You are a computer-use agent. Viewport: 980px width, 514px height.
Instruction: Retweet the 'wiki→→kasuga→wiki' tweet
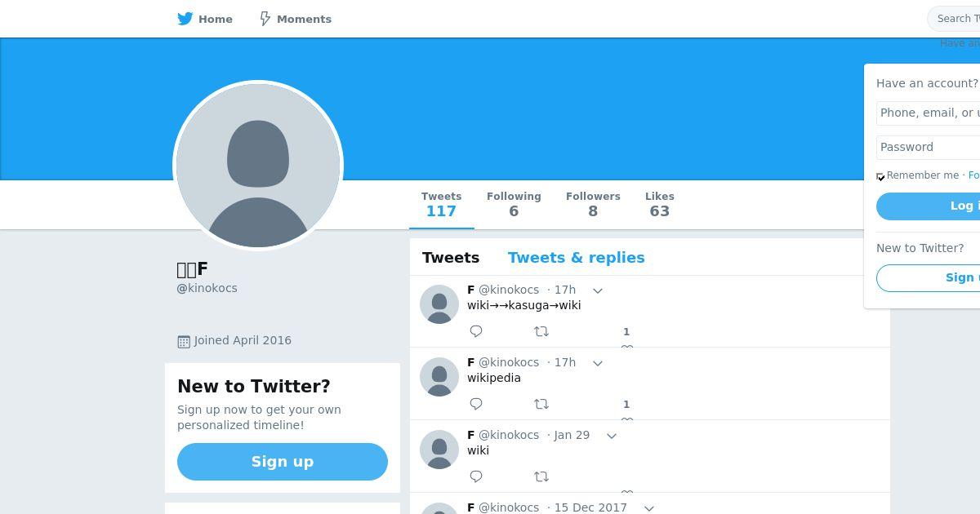541,331
